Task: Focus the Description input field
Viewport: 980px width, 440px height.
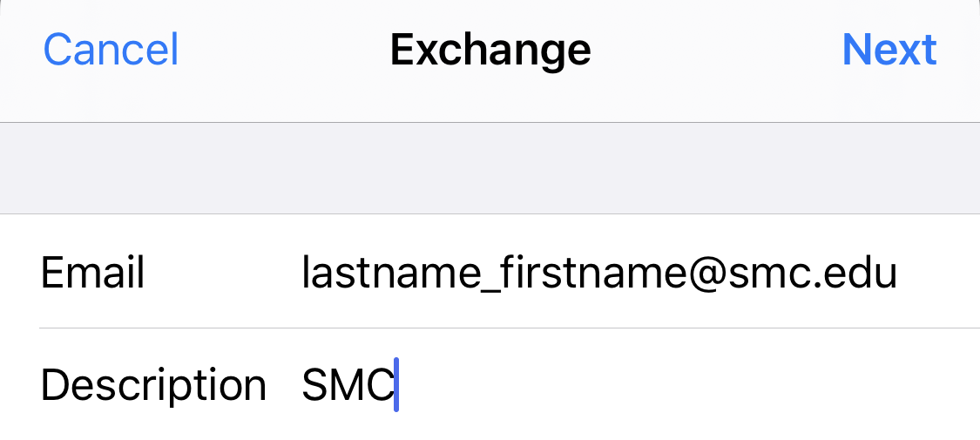Action: point(610,385)
